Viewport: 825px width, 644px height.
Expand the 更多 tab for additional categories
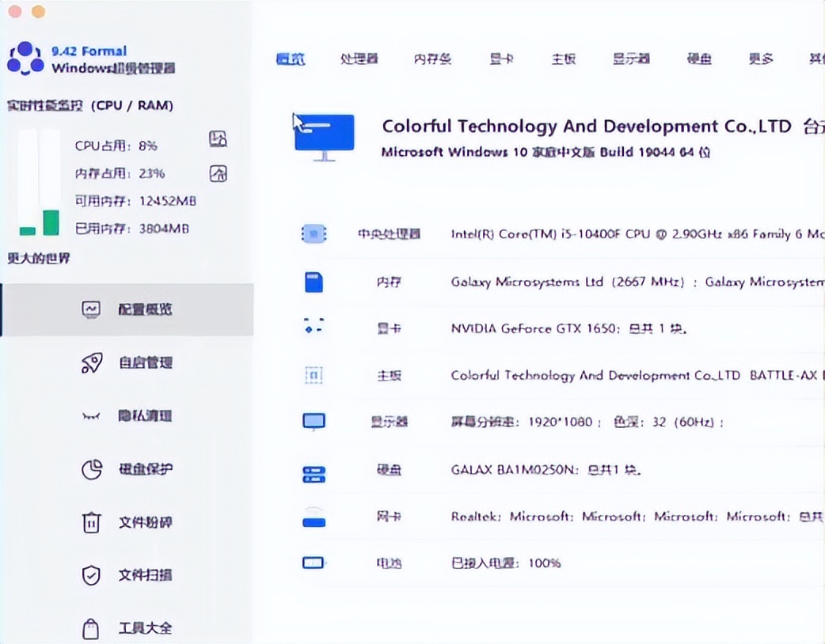pyautogui.click(x=760, y=59)
